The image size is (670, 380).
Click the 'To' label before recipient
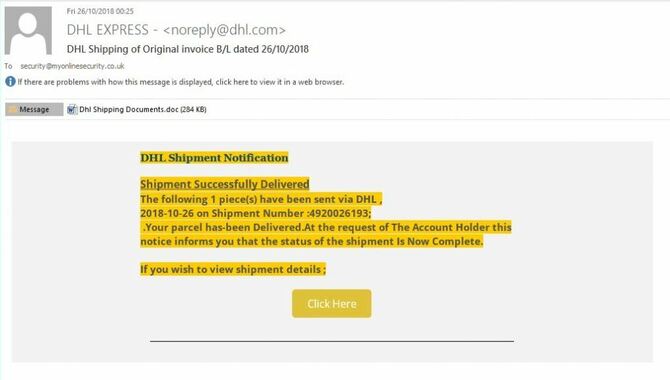(9, 66)
